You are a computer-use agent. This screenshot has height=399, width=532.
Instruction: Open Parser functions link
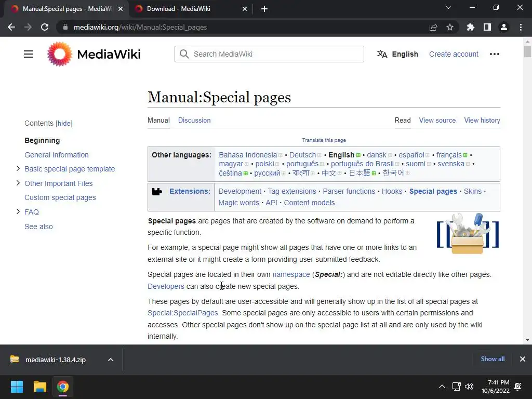(349, 191)
